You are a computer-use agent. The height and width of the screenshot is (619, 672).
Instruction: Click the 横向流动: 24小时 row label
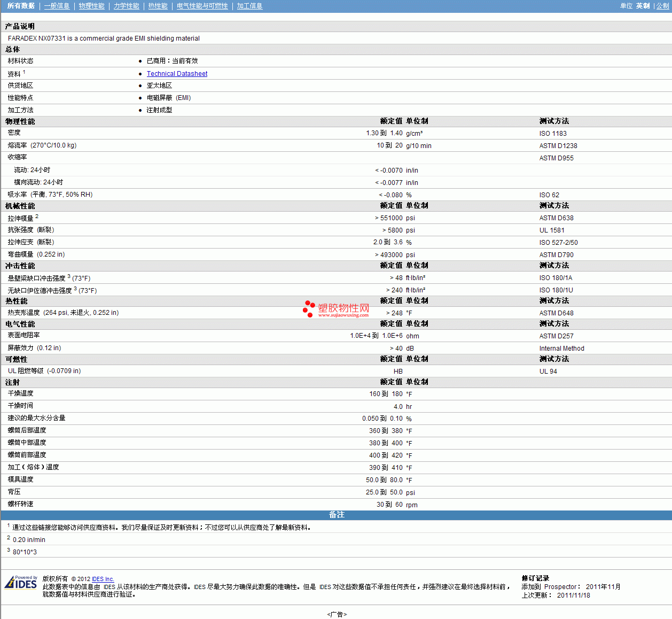point(38,182)
